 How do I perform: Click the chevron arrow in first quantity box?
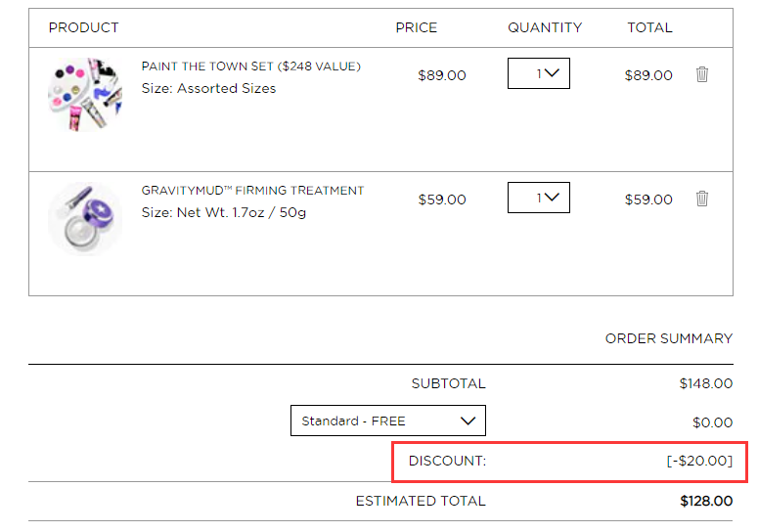coord(552,73)
